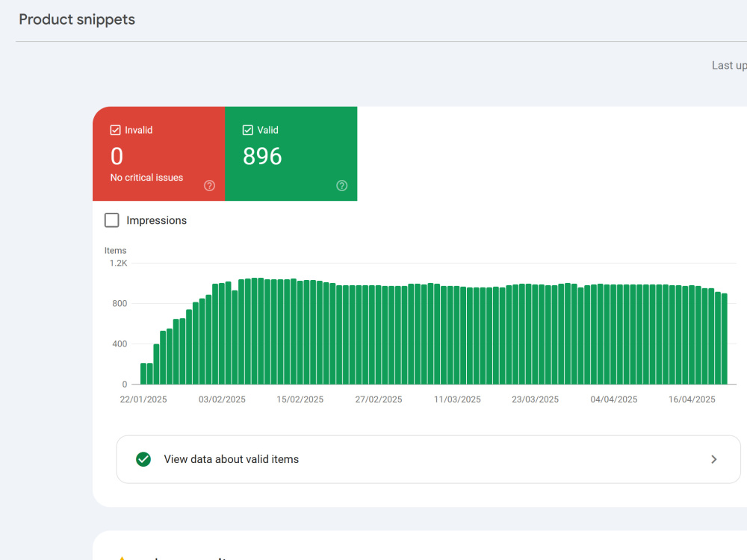Open View data about valid items
Image resolution: width=747 pixels, height=560 pixels.
click(x=428, y=459)
